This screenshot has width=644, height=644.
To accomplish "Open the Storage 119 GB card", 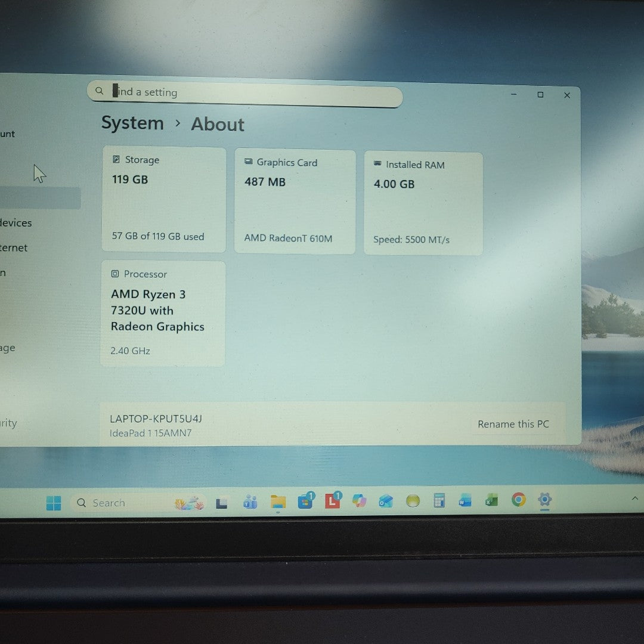I will tap(164, 199).
